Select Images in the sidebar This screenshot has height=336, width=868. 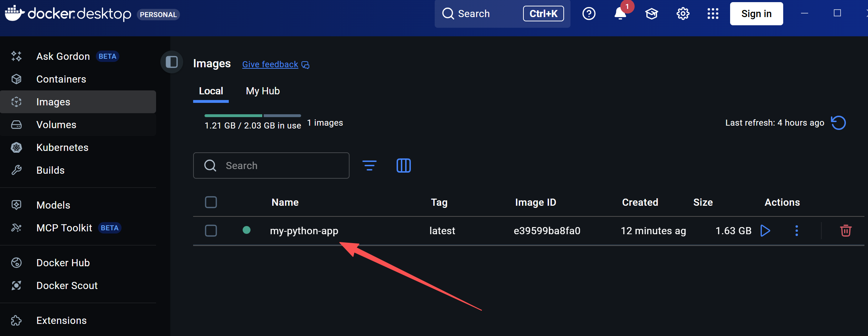(x=78, y=102)
